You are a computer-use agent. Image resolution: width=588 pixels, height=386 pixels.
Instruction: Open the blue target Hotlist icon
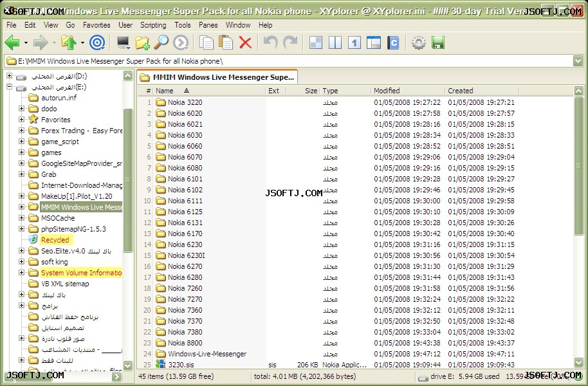[97, 42]
